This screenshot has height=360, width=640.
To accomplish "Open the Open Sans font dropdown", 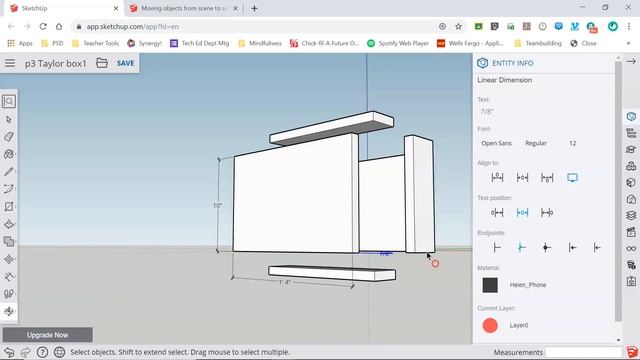I will [x=496, y=143].
